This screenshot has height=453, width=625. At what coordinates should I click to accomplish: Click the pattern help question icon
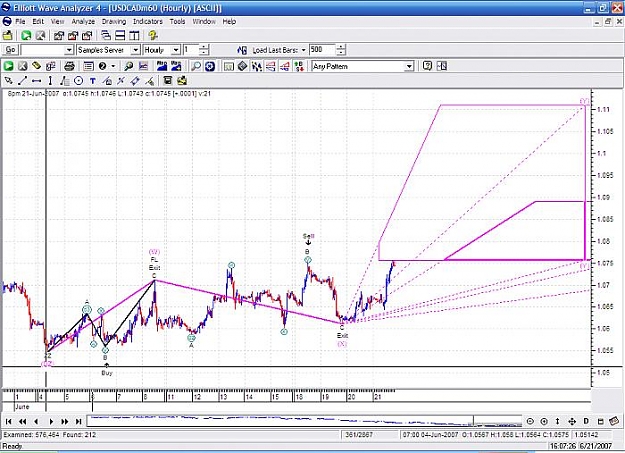click(x=427, y=66)
